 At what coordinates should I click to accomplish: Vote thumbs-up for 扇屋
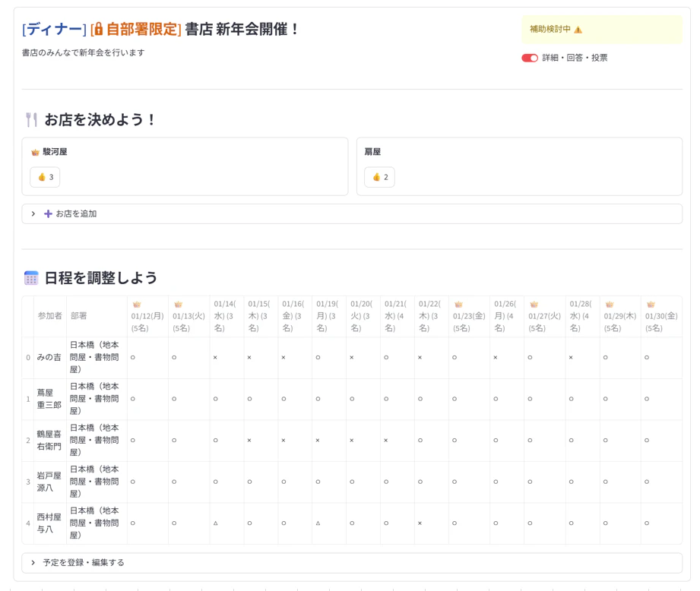(379, 177)
